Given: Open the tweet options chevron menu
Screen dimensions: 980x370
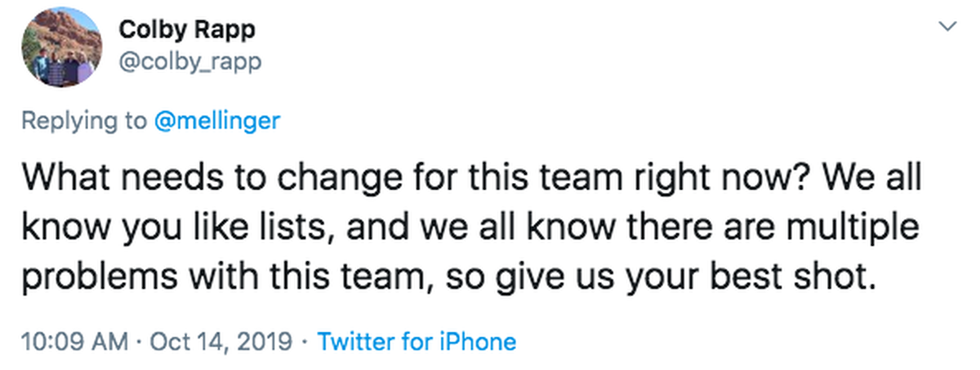Looking at the screenshot, I should (947, 28).
